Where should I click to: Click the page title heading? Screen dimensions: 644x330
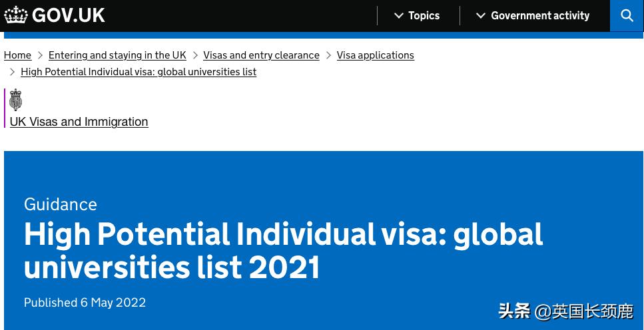coord(283,250)
